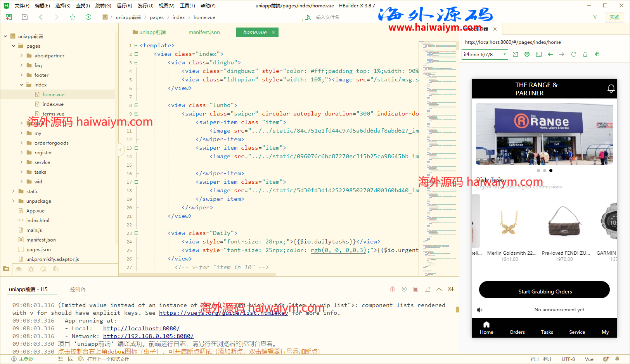This screenshot has width=630, height=364.
Task: Click the debug bug icon in console
Action: click(x=392, y=289)
